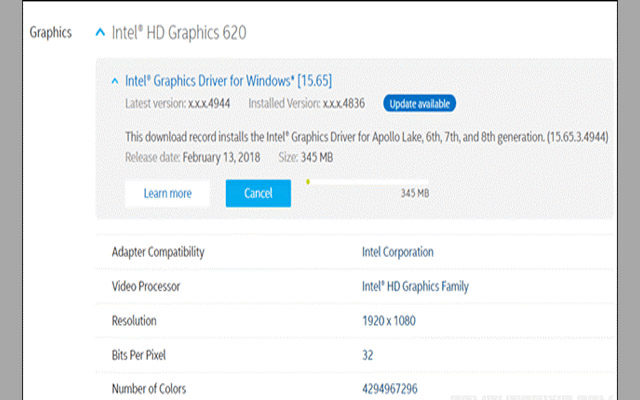Click the download progress bar
640x400 pixels.
(367, 182)
